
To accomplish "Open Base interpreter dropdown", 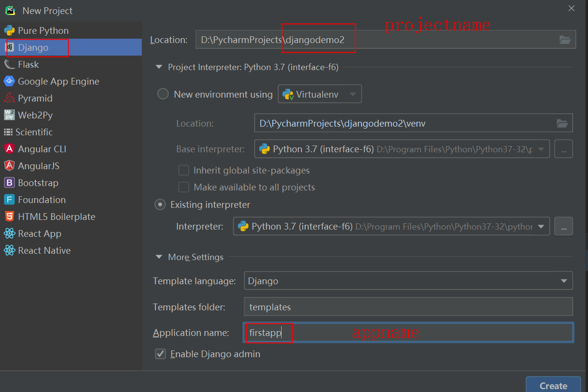I will 402,149.
